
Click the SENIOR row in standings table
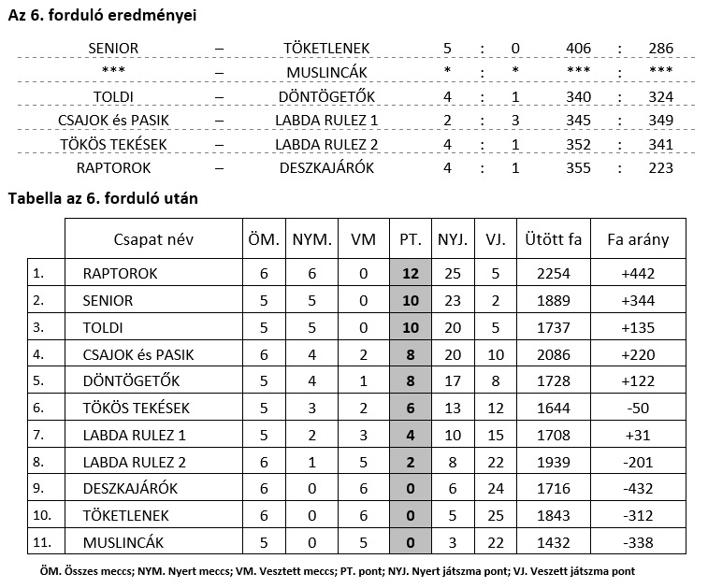(x=108, y=301)
